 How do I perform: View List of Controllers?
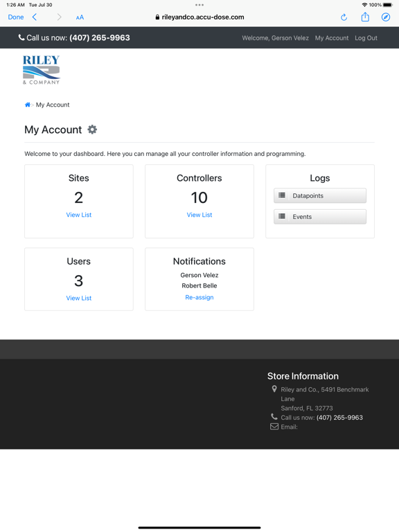click(x=199, y=215)
